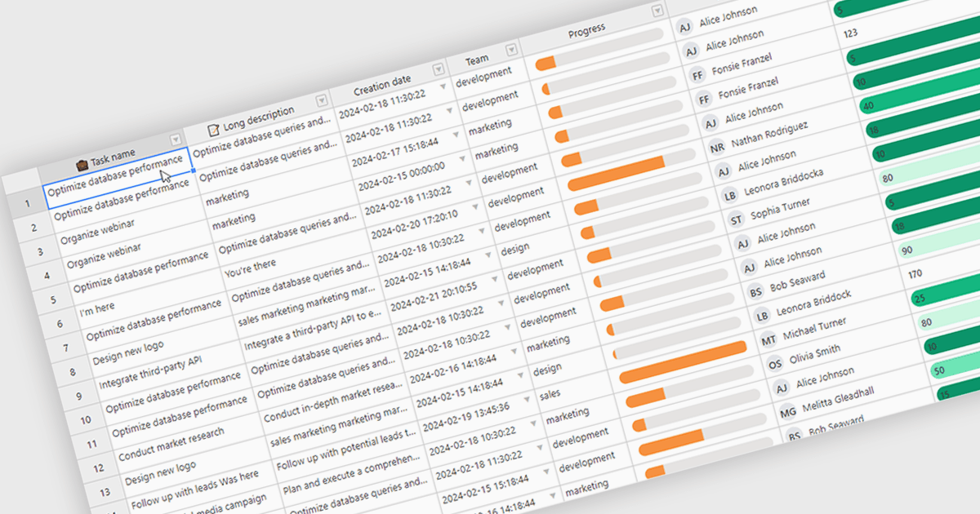Click the memo icon beside Long description
980x514 pixels.
(213, 129)
